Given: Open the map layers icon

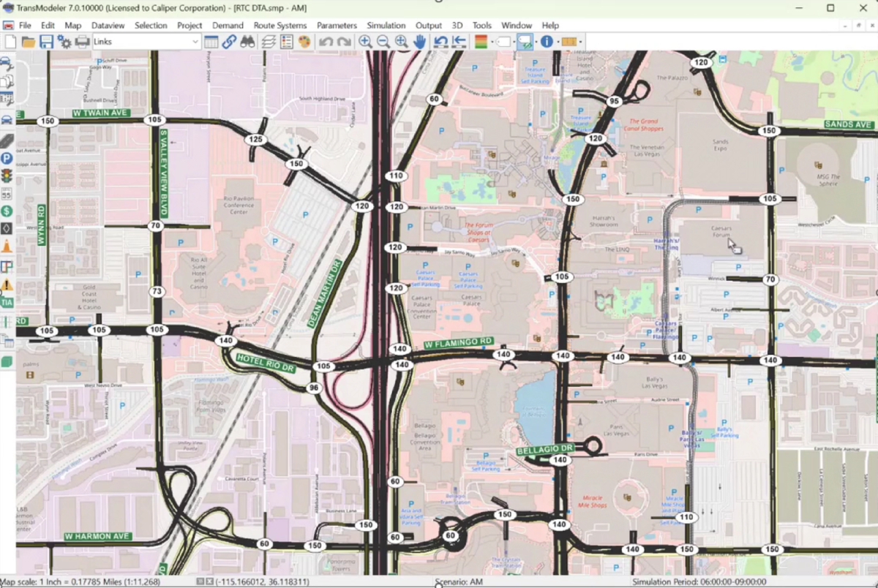Looking at the screenshot, I should point(269,42).
